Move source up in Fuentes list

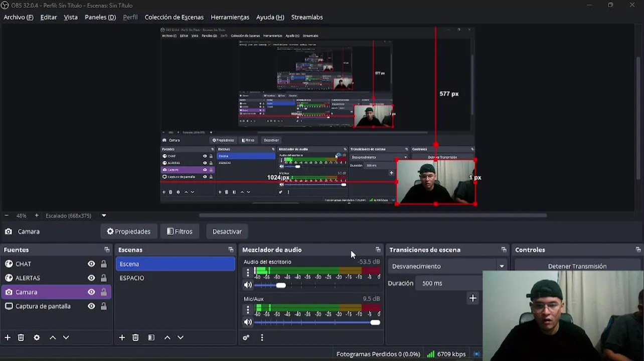pos(53,337)
